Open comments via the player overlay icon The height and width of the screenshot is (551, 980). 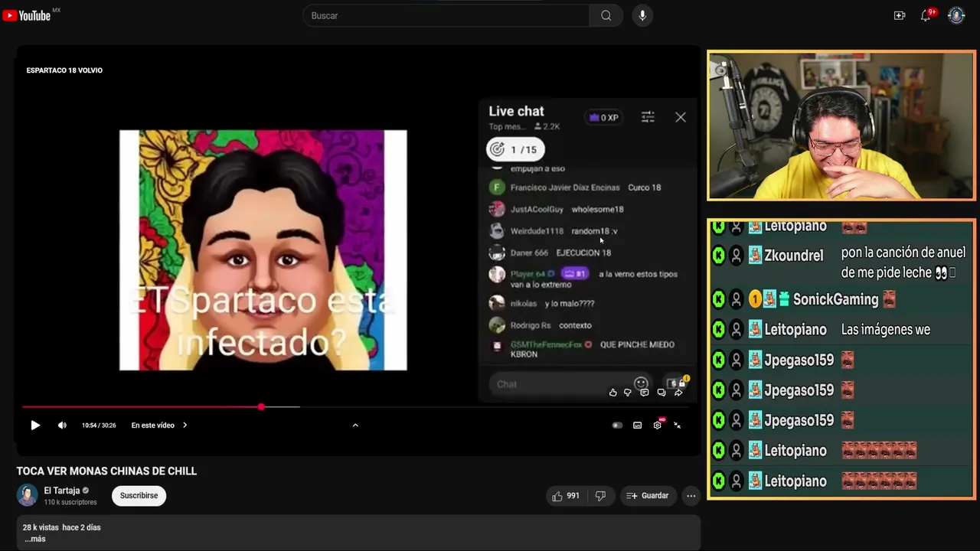click(x=645, y=393)
